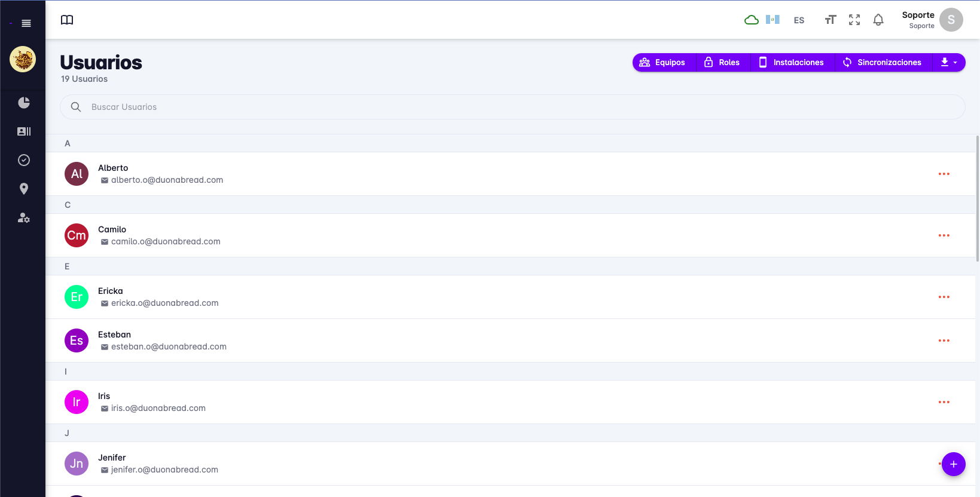Viewport: 980px width, 497px height.
Task: Open the Roles section
Action: coord(722,62)
